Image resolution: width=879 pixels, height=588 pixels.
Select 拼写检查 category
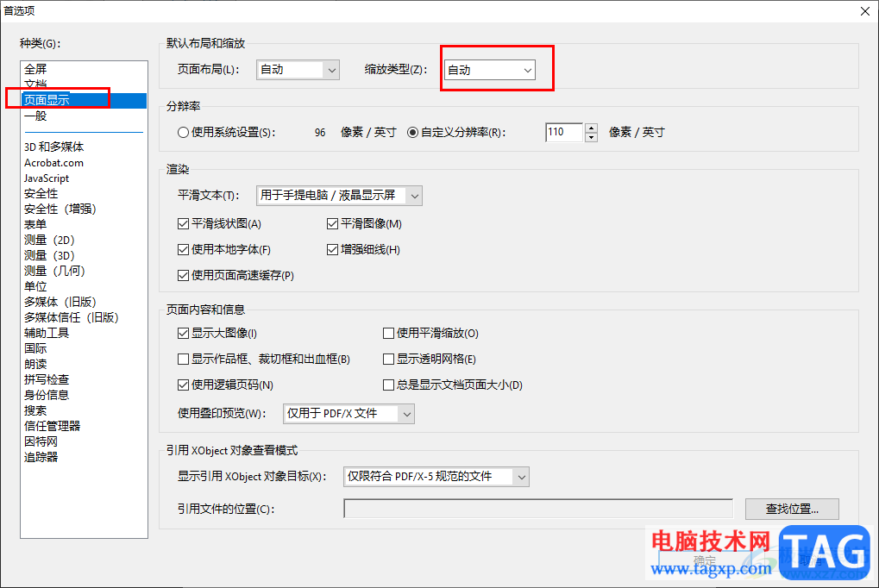tap(47, 379)
